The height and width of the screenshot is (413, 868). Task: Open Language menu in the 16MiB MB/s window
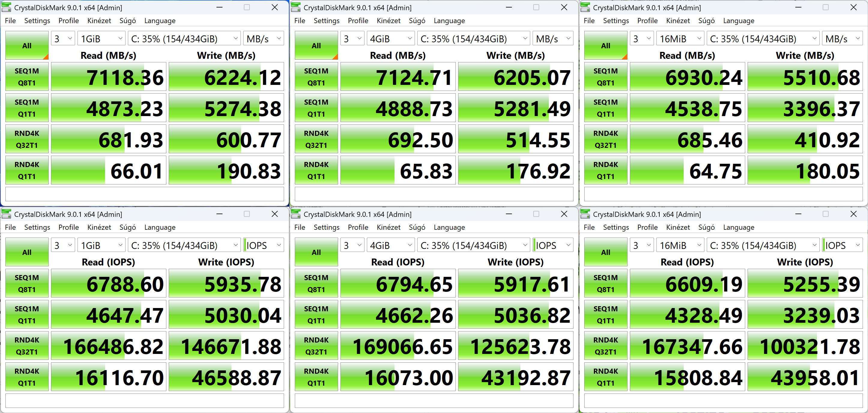(738, 21)
